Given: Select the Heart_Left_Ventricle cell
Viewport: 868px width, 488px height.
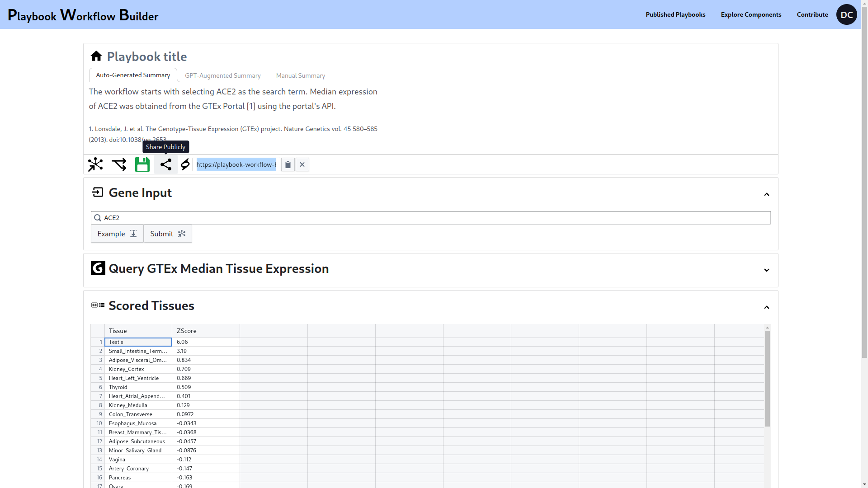Looking at the screenshot, I should pyautogui.click(x=138, y=378).
